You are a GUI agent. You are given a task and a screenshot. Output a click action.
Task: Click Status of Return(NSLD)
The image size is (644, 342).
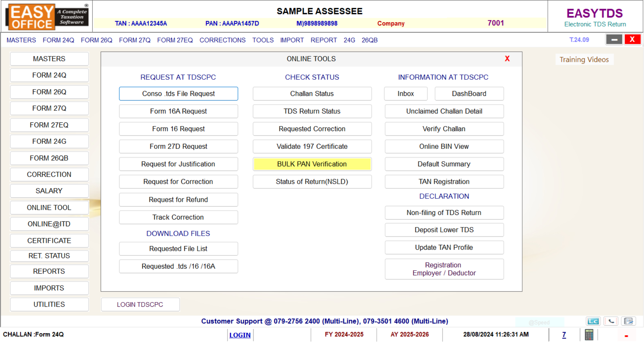pos(312,182)
